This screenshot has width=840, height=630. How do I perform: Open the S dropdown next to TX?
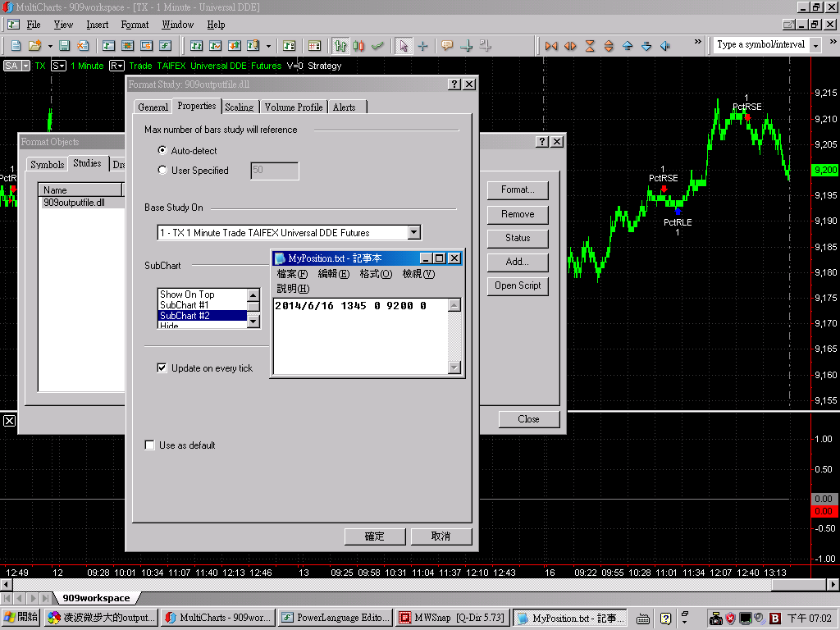click(x=58, y=66)
